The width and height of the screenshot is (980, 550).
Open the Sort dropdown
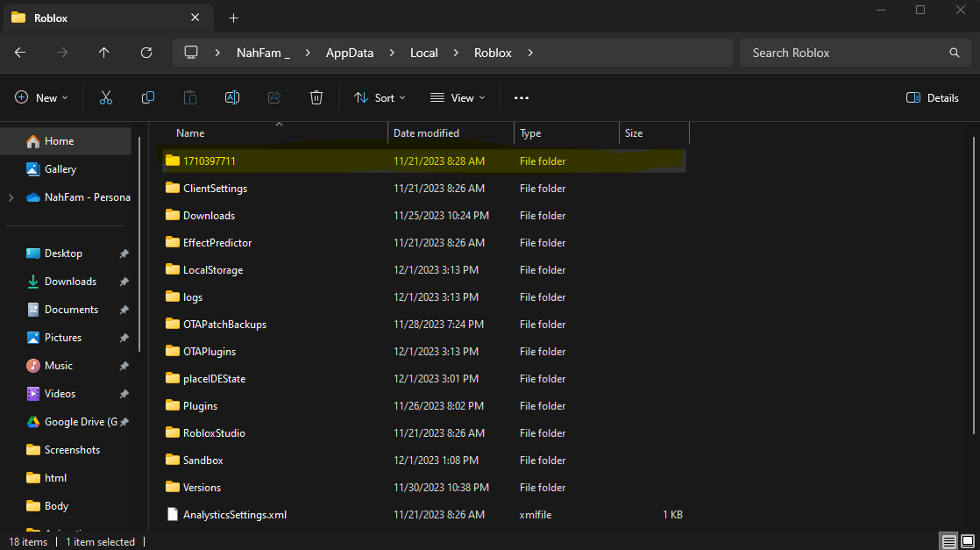click(x=379, y=97)
